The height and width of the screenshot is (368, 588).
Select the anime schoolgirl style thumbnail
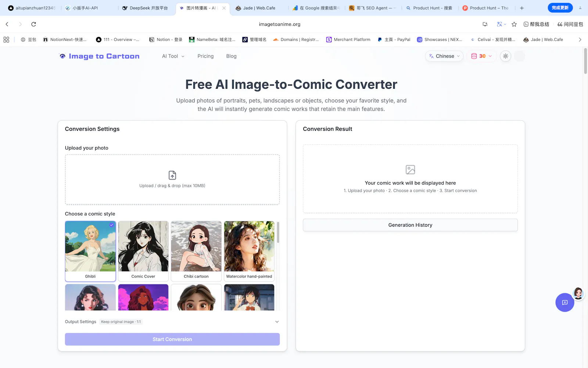point(249,297)
